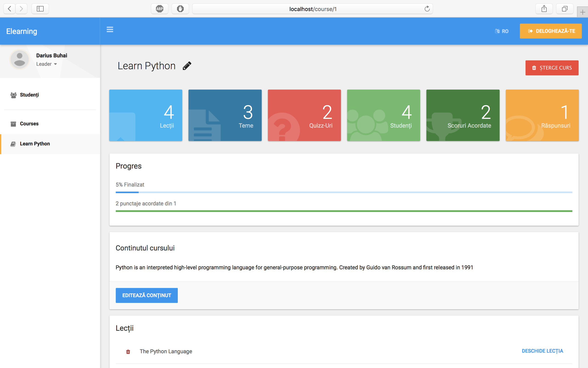Click the 2 punctaje acordate din 1 text
Screen dimensions: 588x368
pos(146,204)
